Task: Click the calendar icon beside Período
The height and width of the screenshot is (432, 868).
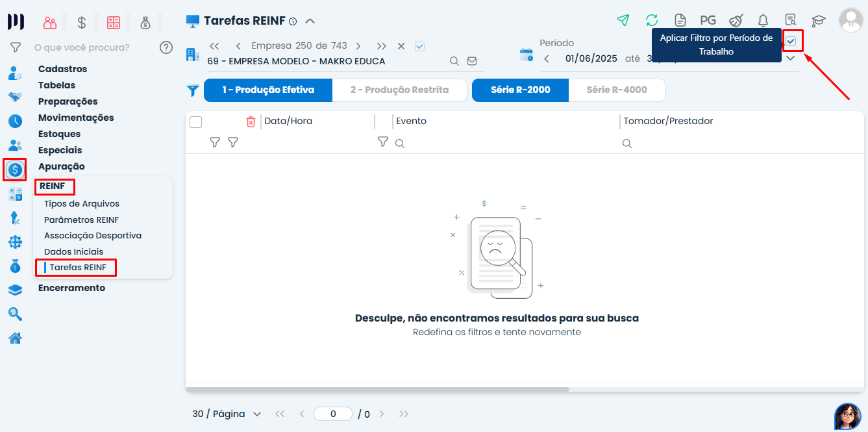Action: click(527, 55)
